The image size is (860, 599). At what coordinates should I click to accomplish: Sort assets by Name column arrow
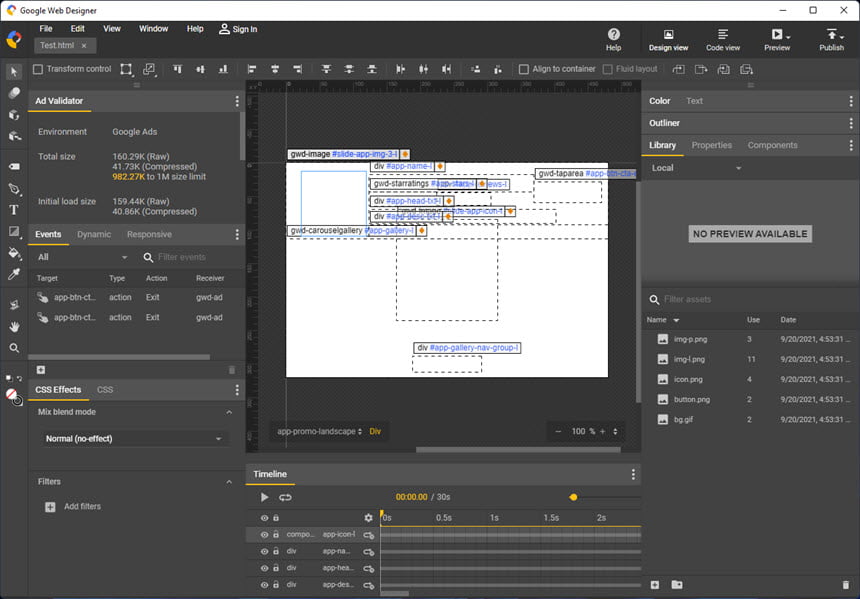coord(676,320)
